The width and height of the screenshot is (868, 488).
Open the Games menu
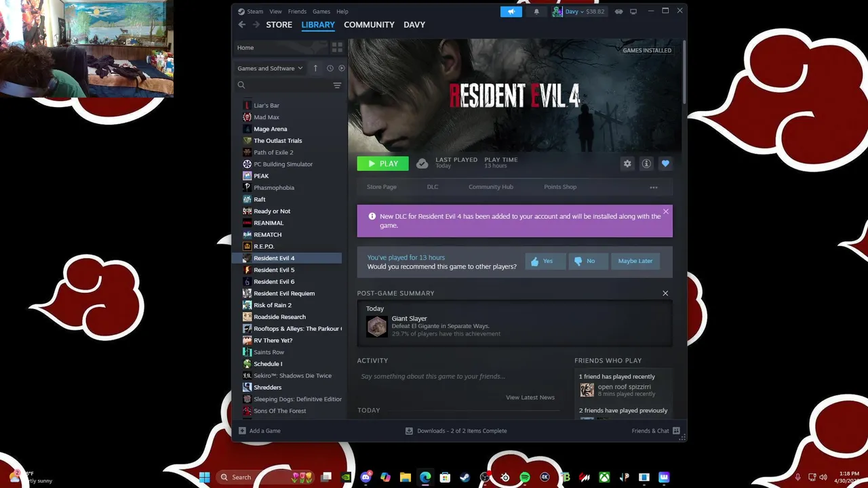[x=321, y=12]
